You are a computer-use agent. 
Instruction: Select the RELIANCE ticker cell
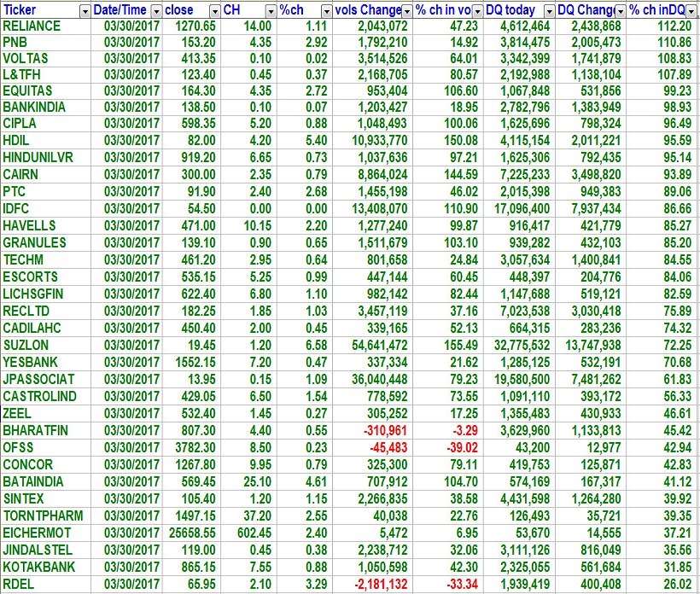pyautogui.click(x=45, y=26)
